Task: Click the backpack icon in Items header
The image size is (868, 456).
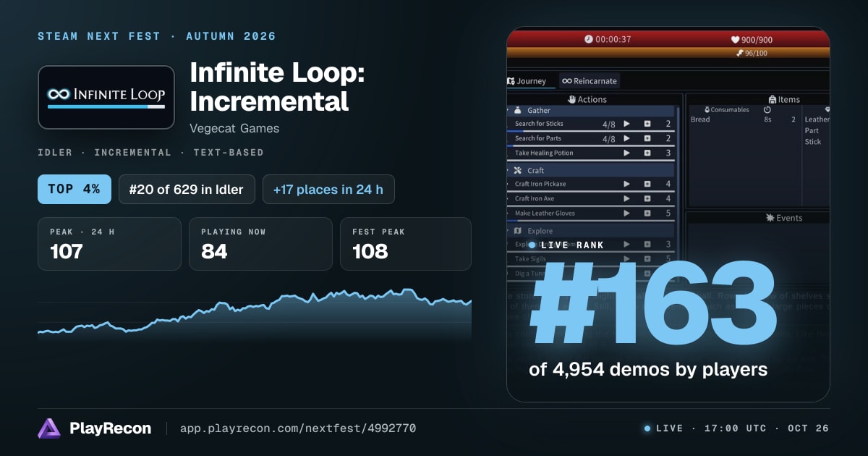Action: [x=773, y=99]
